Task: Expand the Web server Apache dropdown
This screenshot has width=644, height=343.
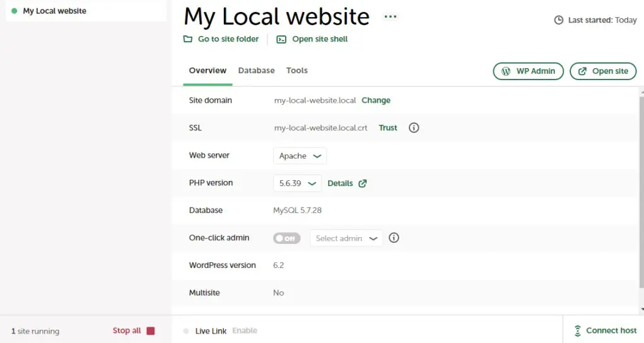Action: pos(300,156)
